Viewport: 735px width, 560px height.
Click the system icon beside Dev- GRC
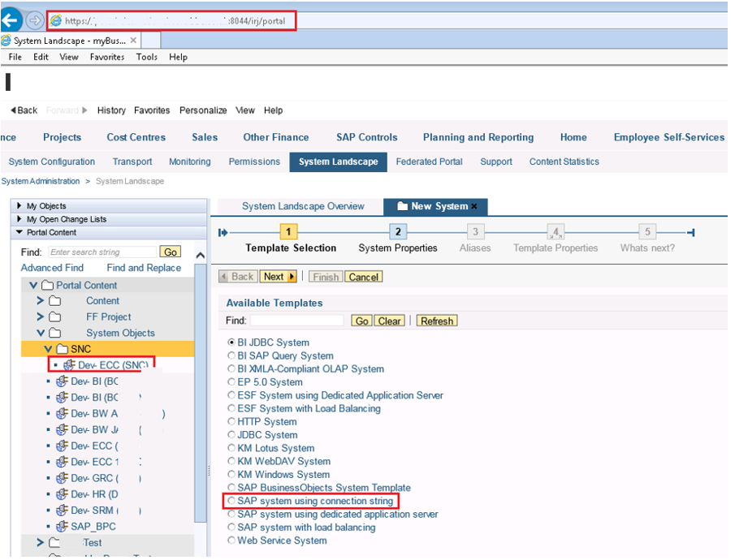coord(62,478)
